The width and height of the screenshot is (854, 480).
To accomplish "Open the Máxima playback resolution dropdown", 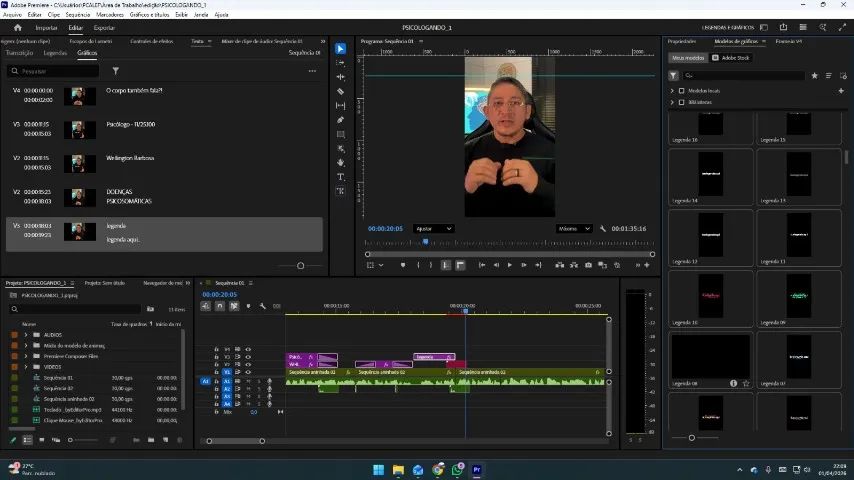I will coord(574,229).
